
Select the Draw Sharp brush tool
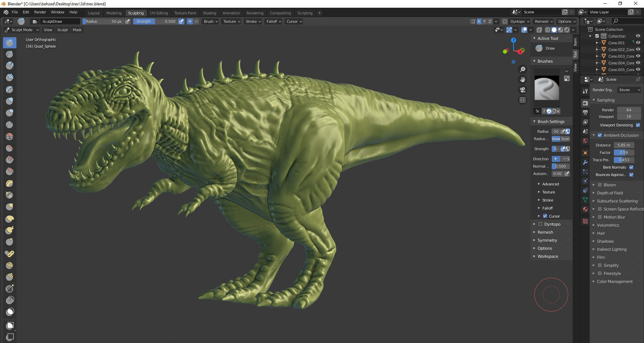[x=10, y=54]
